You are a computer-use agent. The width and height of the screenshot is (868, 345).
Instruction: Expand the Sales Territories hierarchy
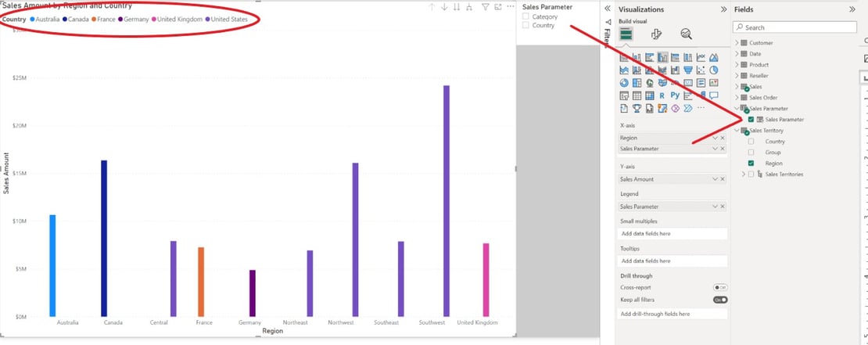click(743, 174)
